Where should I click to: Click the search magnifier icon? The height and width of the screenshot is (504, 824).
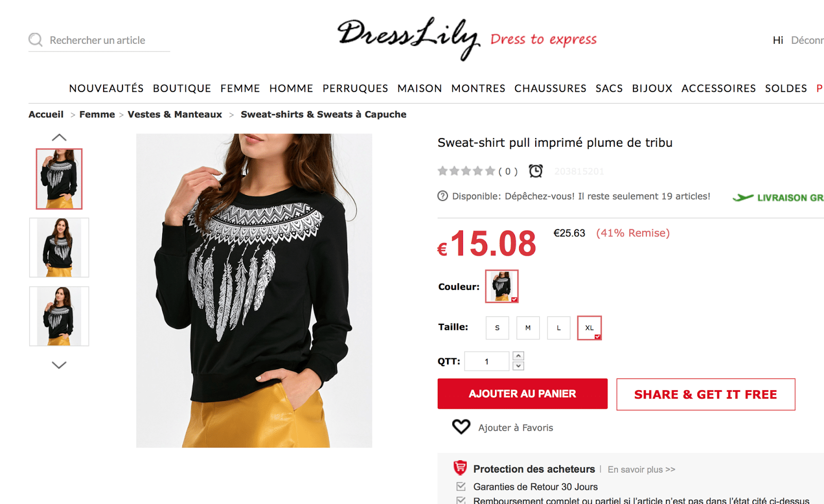(36, 40)
